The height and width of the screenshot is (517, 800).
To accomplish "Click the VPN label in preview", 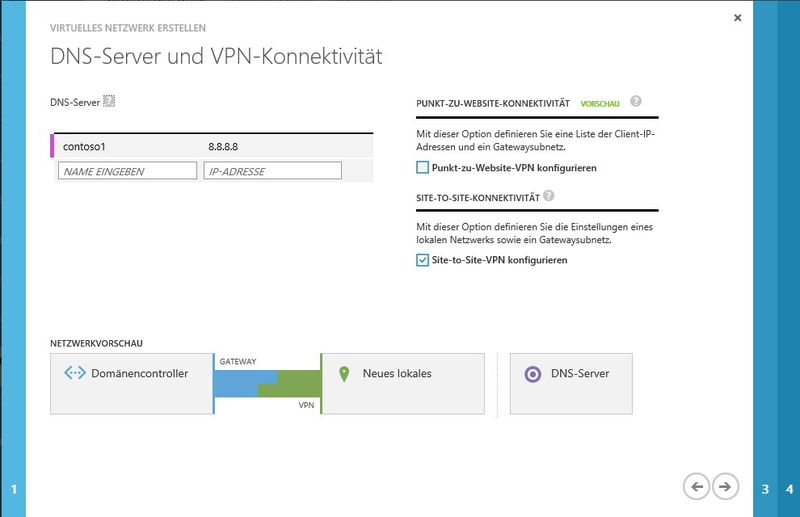I will [306, 405].
